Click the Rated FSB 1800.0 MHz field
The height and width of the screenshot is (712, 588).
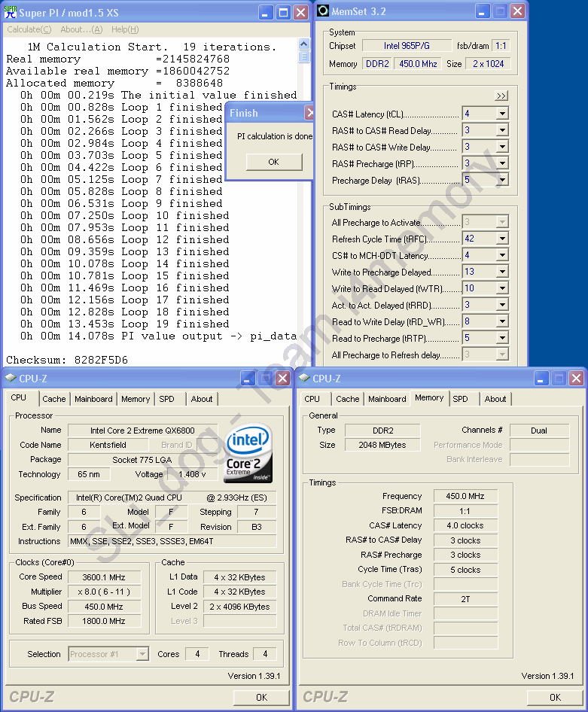click(104, 621)
